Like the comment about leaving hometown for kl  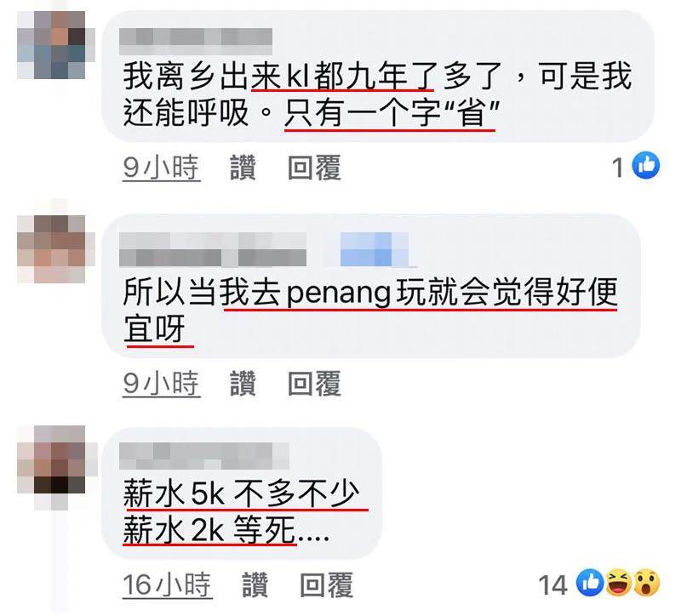pyautogui.click(x=243, y=167)
